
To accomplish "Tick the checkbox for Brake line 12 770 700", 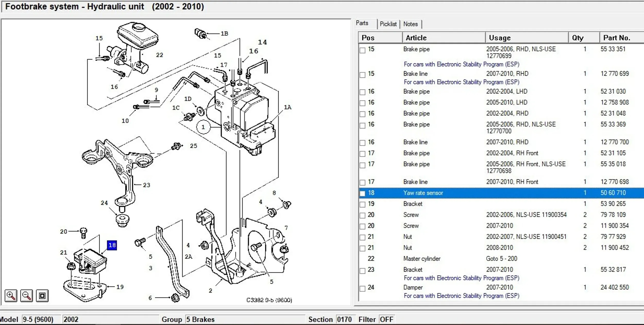I will coord(362,143).
